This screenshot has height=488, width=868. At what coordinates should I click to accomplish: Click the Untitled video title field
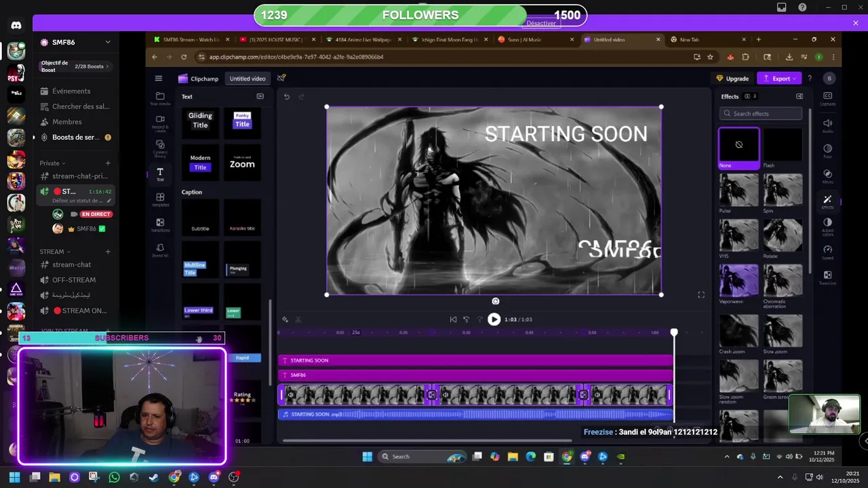click(248, 79)
